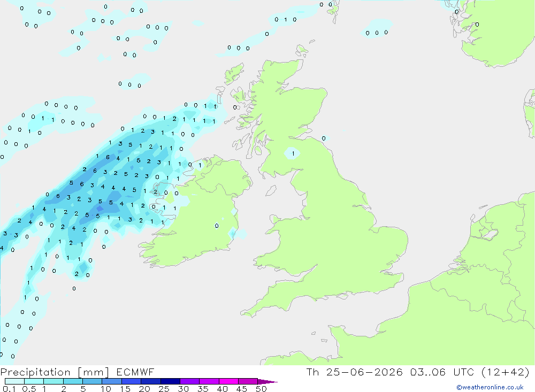The height and width of the screenshot is (392, 535).
Task: Click the purple arrow tip after the 50 swatch
Action: [268, 382]
